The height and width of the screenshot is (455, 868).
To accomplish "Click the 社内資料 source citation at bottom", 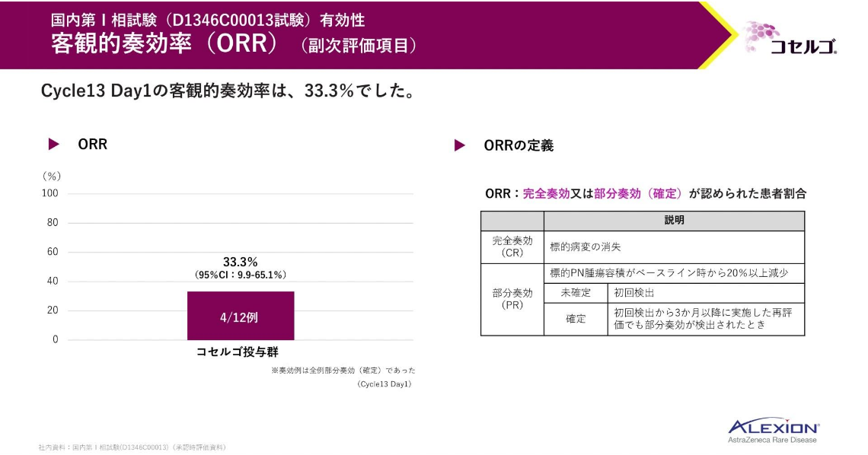I will click(132, 447).
